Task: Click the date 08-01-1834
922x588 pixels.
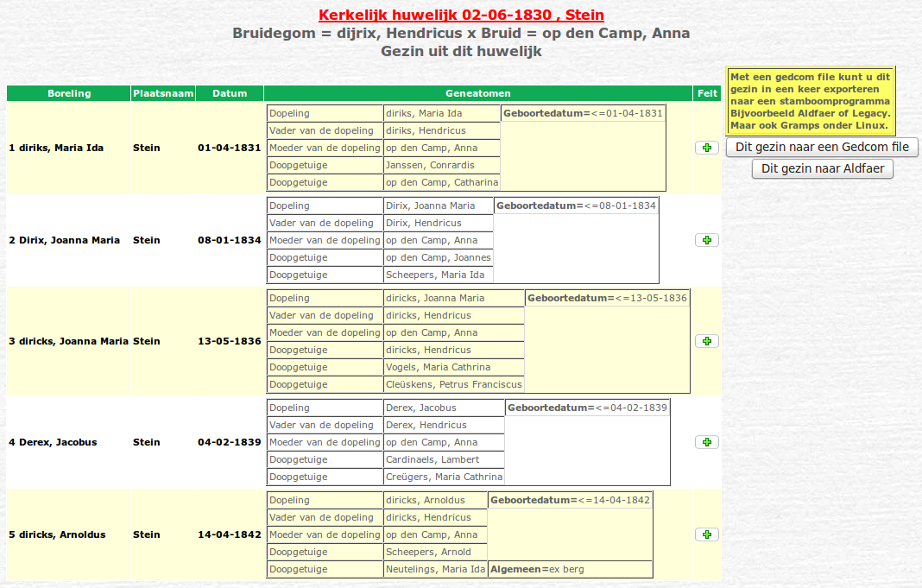Action: pyautogui.click(x=230, y=240)
